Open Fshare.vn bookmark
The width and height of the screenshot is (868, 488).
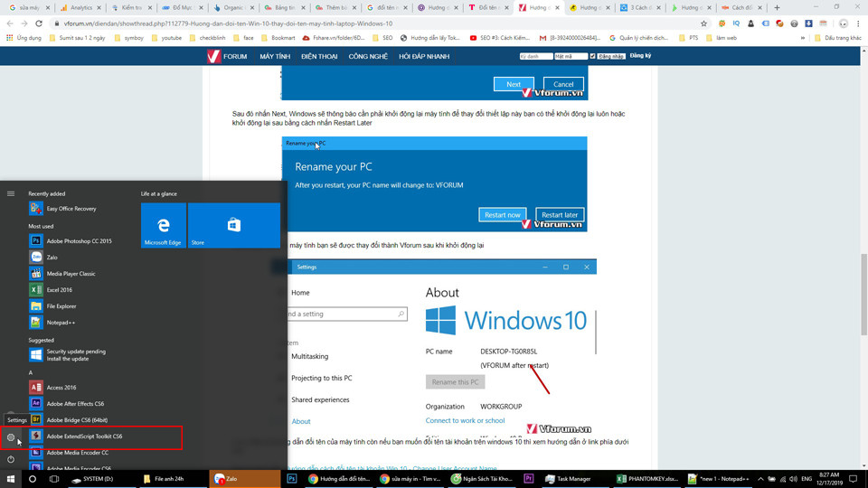[334, 38]
